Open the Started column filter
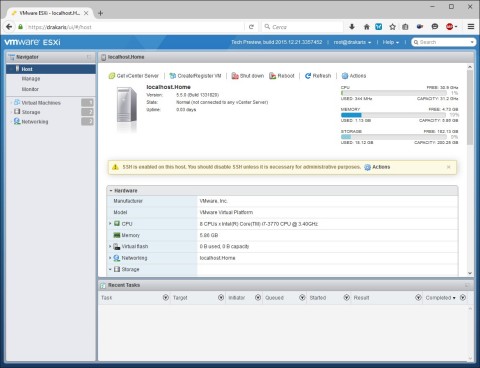The width and height of the screenshot is (480, 368). click(347, 297)
